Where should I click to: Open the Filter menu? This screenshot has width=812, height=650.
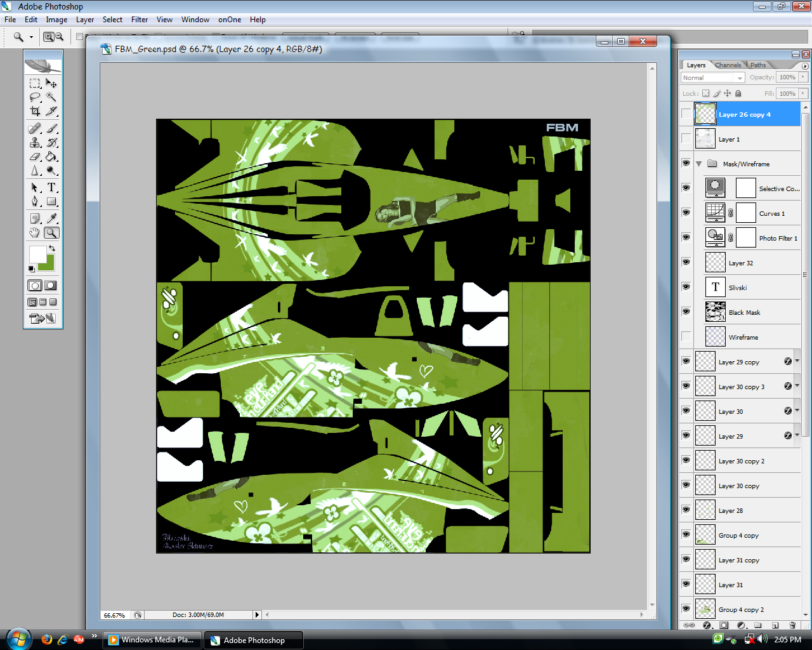pyautogui.click(x=140, y=20)
